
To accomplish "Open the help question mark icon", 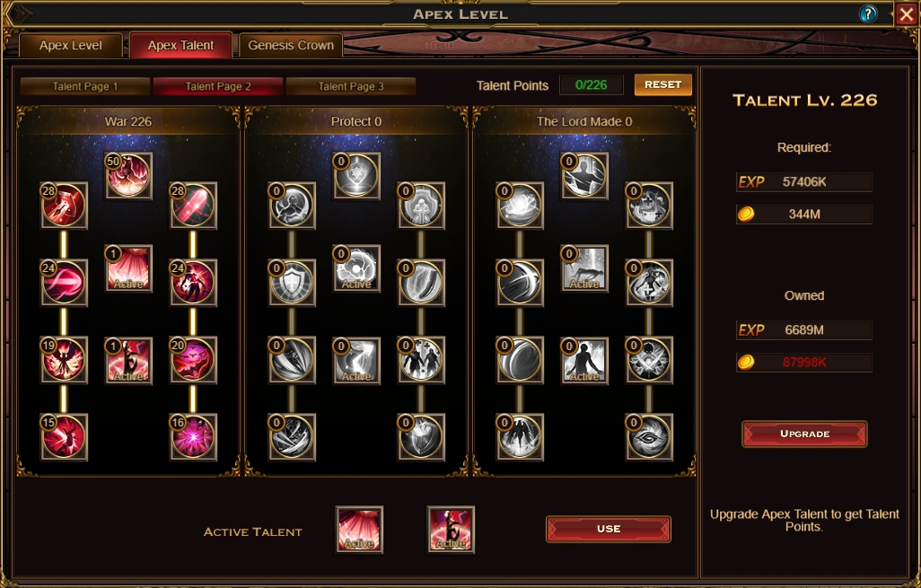I will coord(867,13).
